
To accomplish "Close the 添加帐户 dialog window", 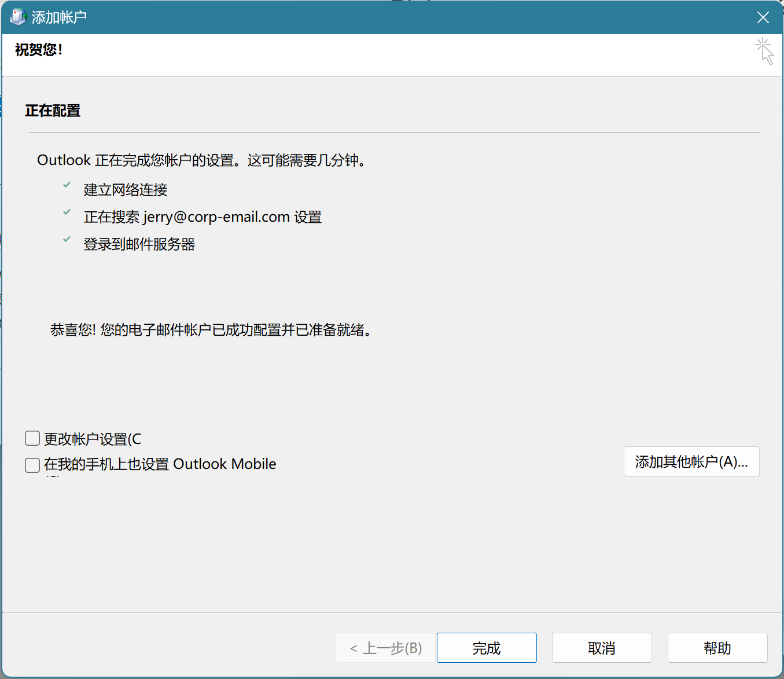I will 763,17.
